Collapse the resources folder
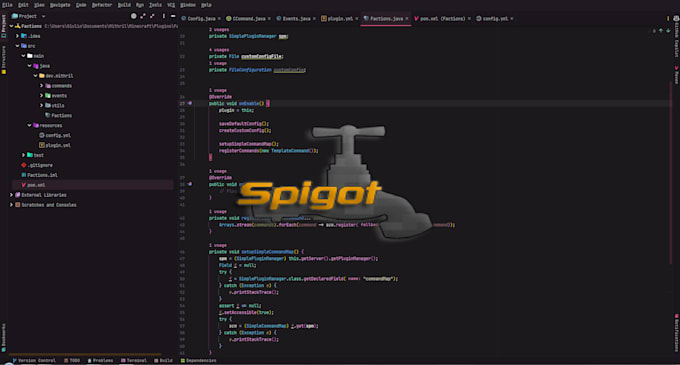This screenshot has width=680, height=365. tap(29, 126)
